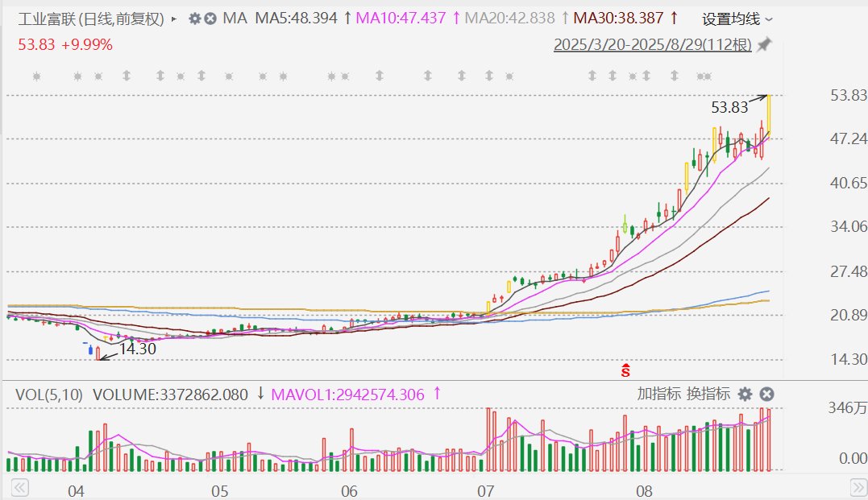Click the 05 month label on time axis

point(220,491)
